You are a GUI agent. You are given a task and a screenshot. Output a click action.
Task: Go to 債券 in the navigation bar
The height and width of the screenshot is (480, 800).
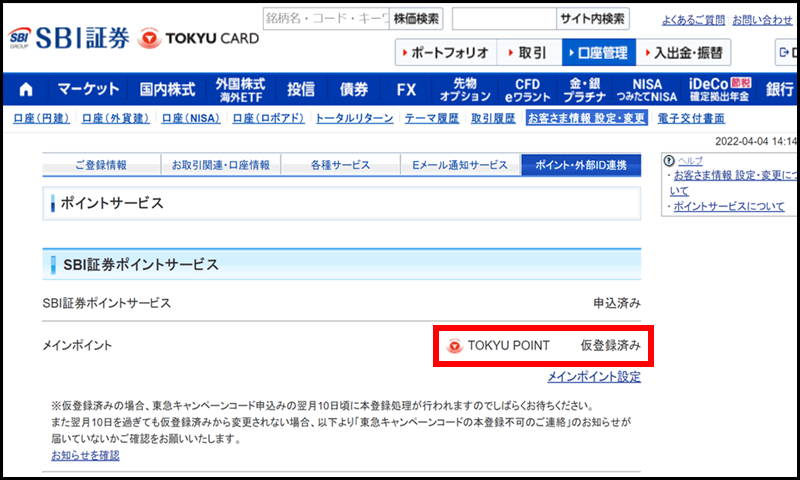point(354,89)
